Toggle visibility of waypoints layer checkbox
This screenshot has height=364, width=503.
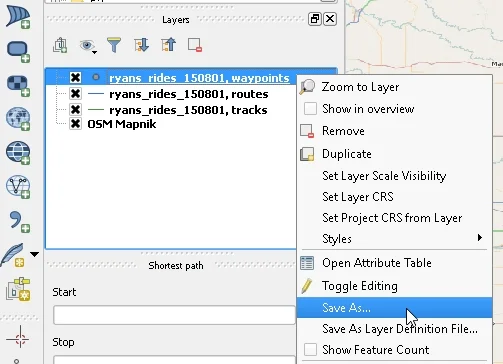(76, 78)
